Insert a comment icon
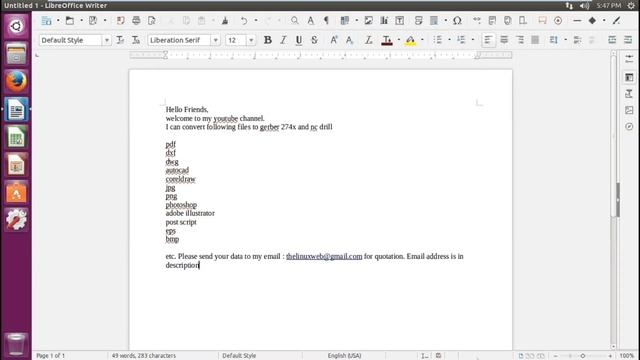640x360 pixels. [542, 20]
